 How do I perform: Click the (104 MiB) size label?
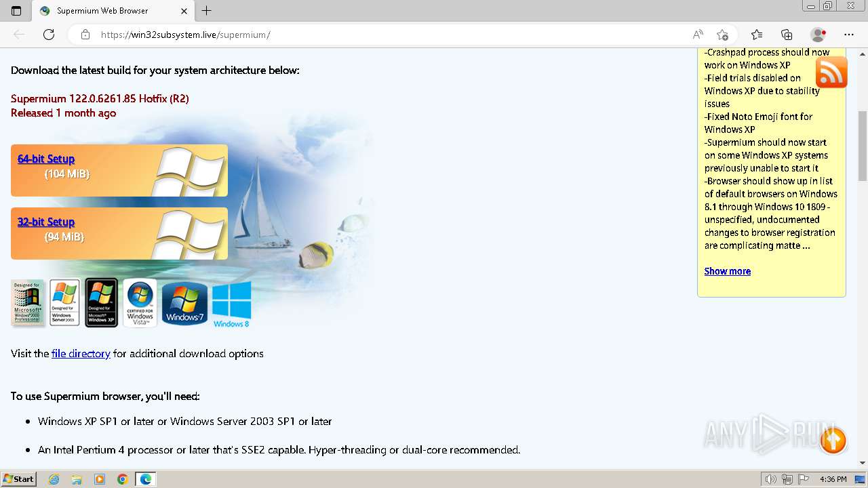[67, 174]
